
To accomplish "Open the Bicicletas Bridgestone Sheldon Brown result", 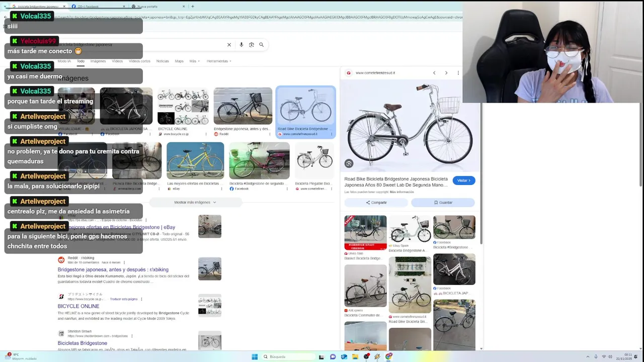I will (83, 343).
